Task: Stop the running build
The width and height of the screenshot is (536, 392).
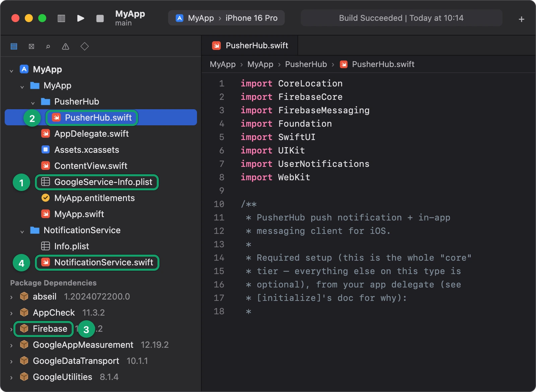Action: click(100, 18)
